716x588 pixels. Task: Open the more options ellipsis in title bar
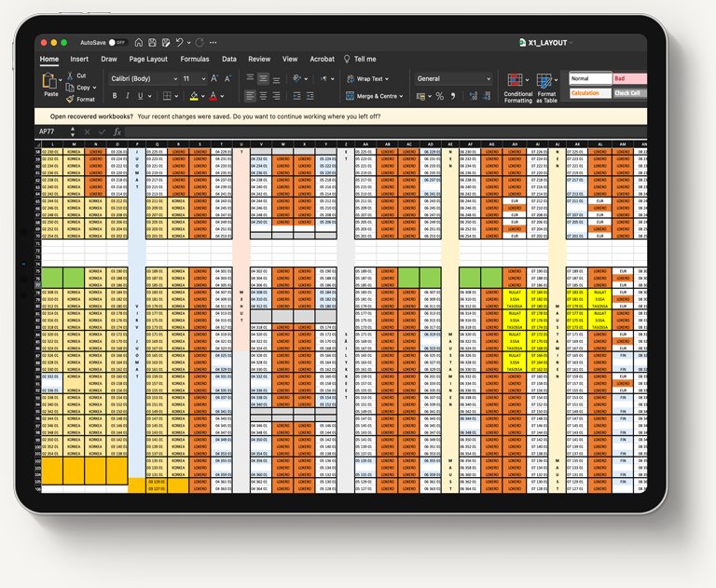(213, 43)
